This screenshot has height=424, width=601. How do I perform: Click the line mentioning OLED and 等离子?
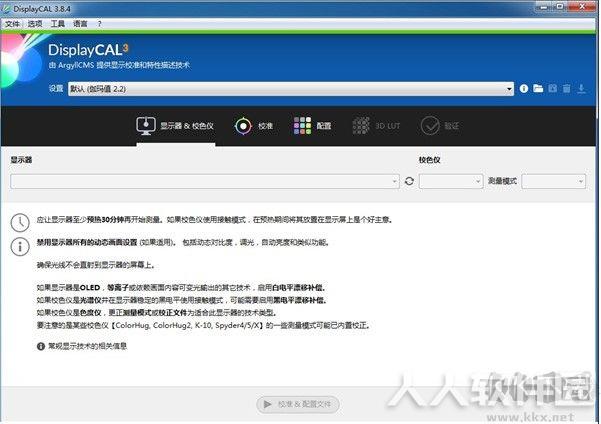[x=181, y=288]
